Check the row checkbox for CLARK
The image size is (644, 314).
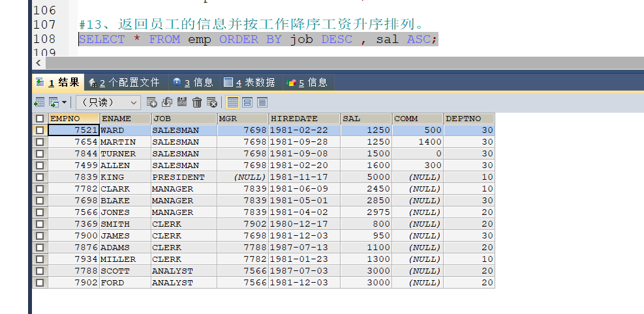[x=40, y=189]
